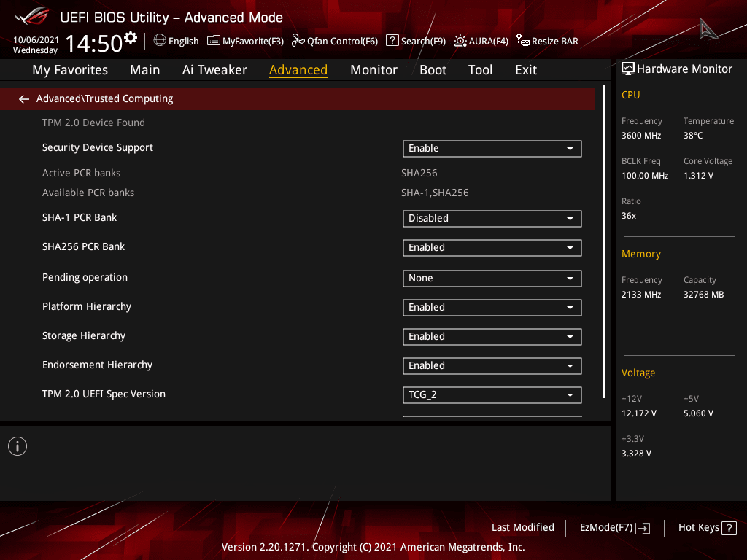This screenshot has height=560, width=747.
Task: Switch to Boot tab
Action: [433, 70]
